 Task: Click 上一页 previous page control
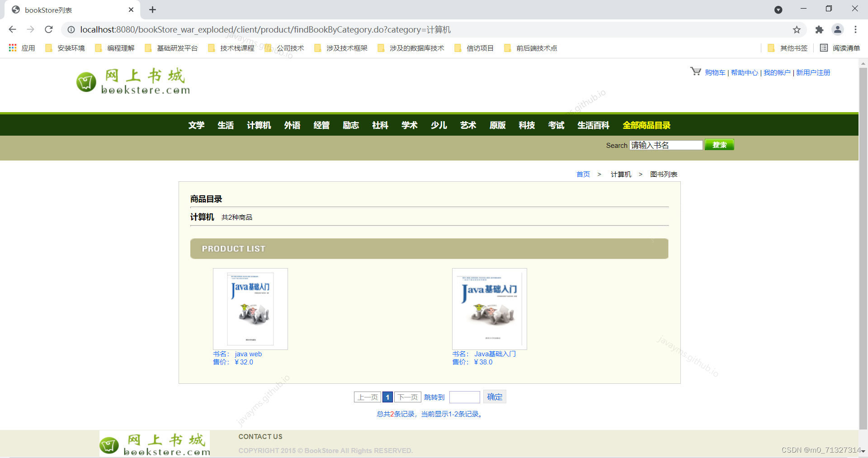(367, 397)
